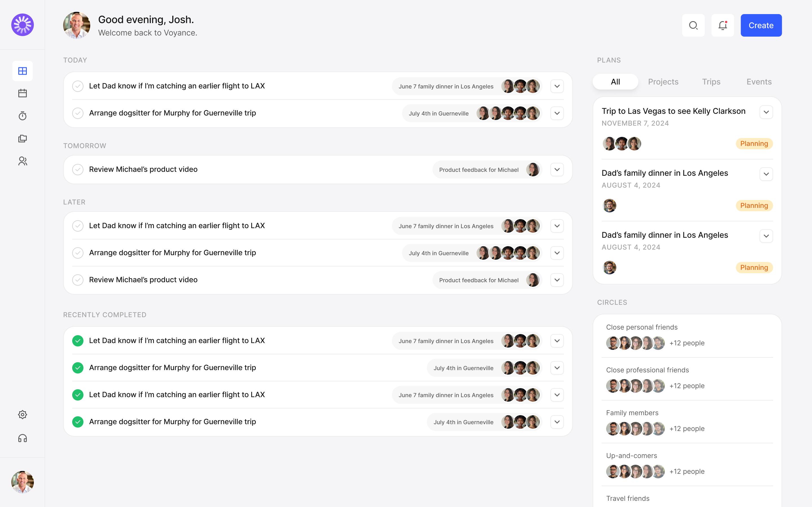This screenshot has height=507, width=812.
Task: Open projects via the sidebar folder icon
Action: click(22, 139)
